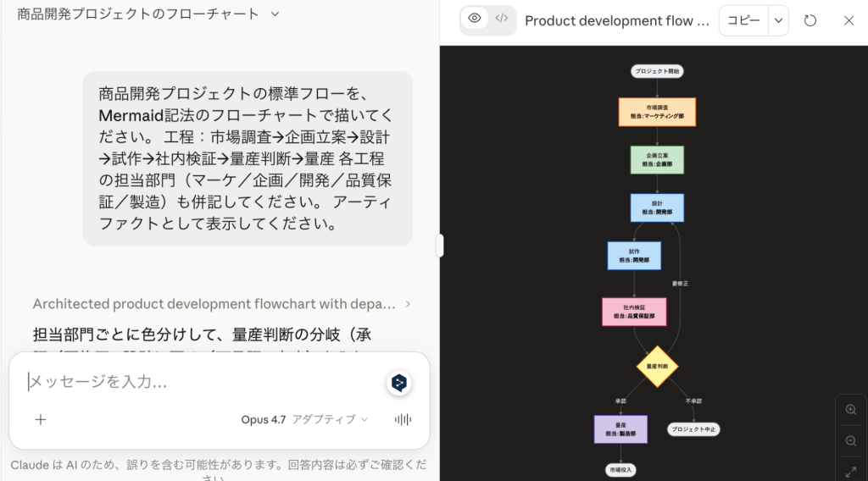The height and width of the screenshot is (481, 868).
Task: Select the プロジェクト開始 node
Action: (657, 71)
